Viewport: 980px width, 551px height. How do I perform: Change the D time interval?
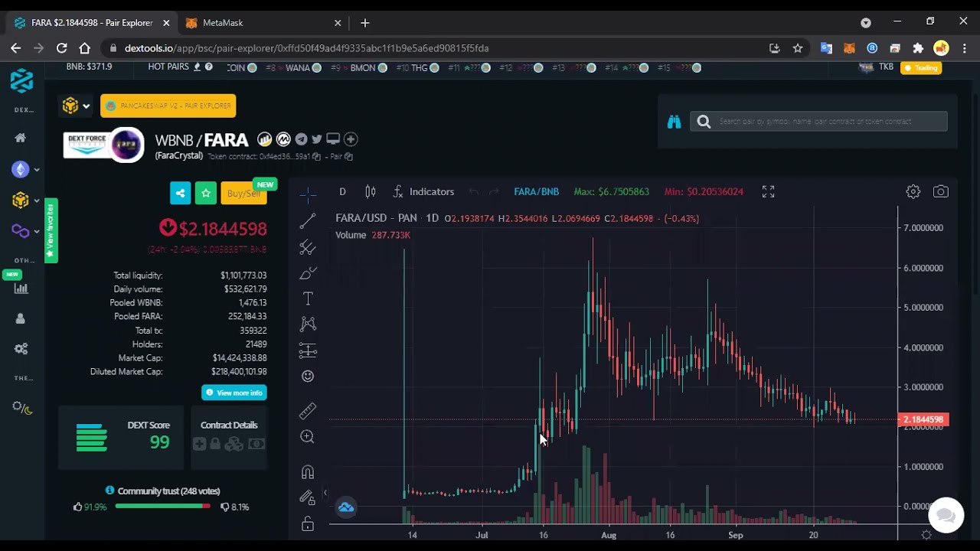click(342, 191)
